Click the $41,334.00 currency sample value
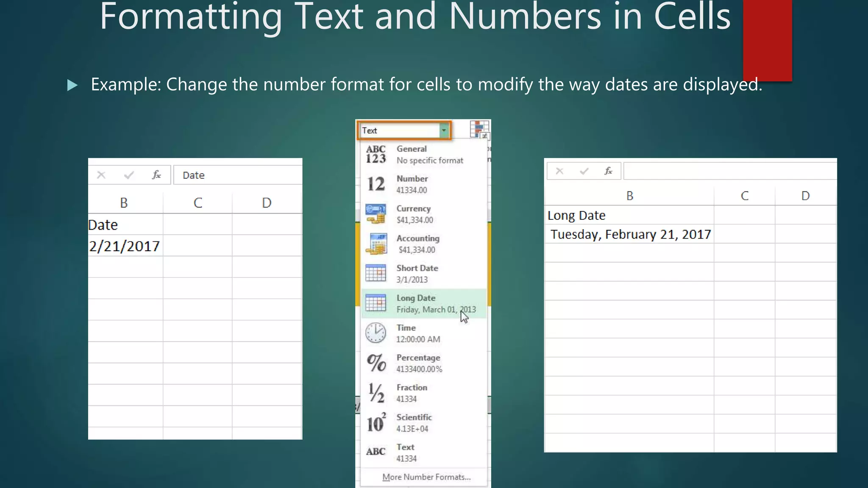This screenshot has height=488, width=868. (415, 220)
